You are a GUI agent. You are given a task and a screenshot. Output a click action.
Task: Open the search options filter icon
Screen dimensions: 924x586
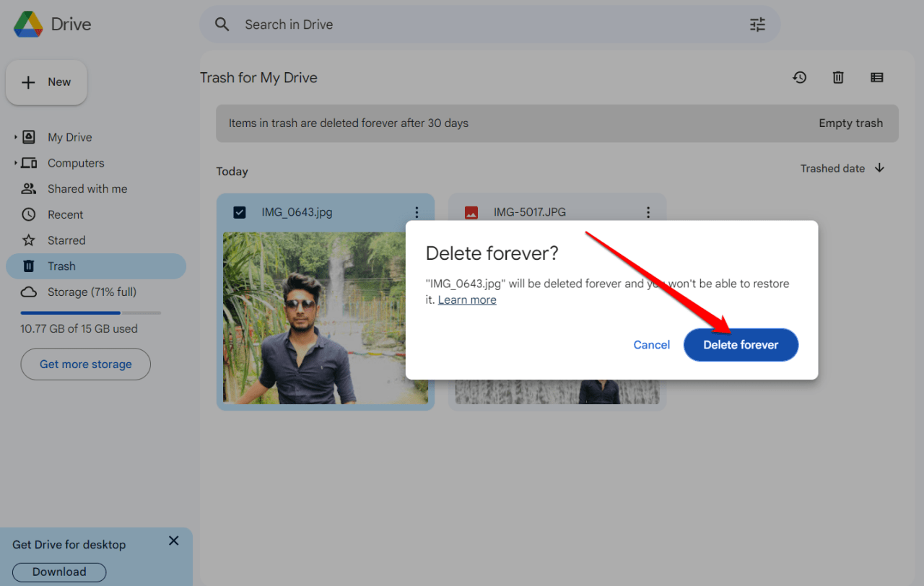click(x=757, y=24)
